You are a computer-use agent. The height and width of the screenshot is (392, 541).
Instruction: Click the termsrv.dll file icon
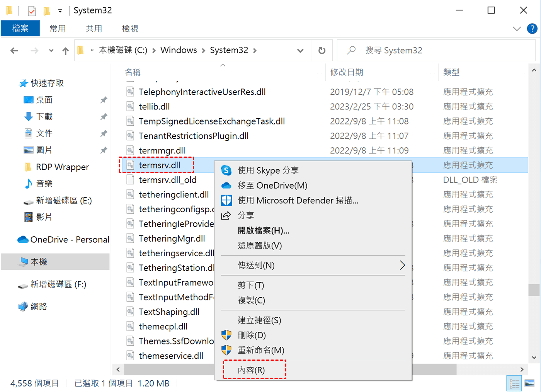coord(131,165)
